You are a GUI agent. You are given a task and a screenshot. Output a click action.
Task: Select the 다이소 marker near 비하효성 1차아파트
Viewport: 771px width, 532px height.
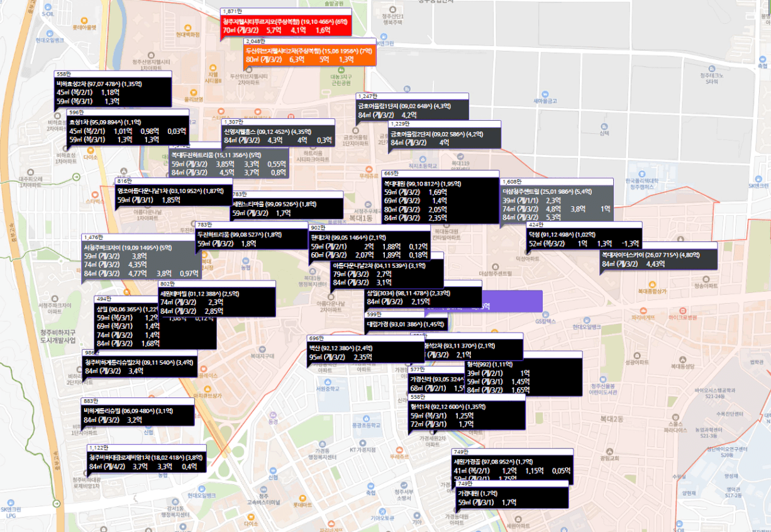coord(92,155)
